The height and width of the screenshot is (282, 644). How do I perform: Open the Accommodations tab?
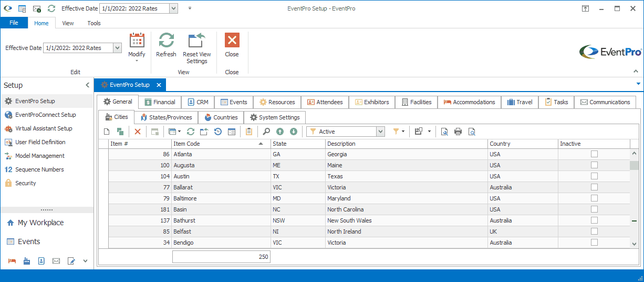(x=469, y=102)
